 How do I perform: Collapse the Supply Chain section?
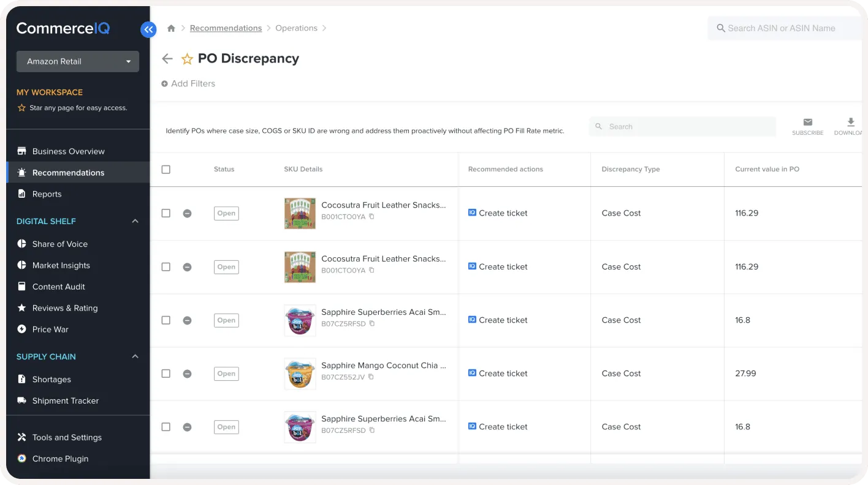click(135, 356)
